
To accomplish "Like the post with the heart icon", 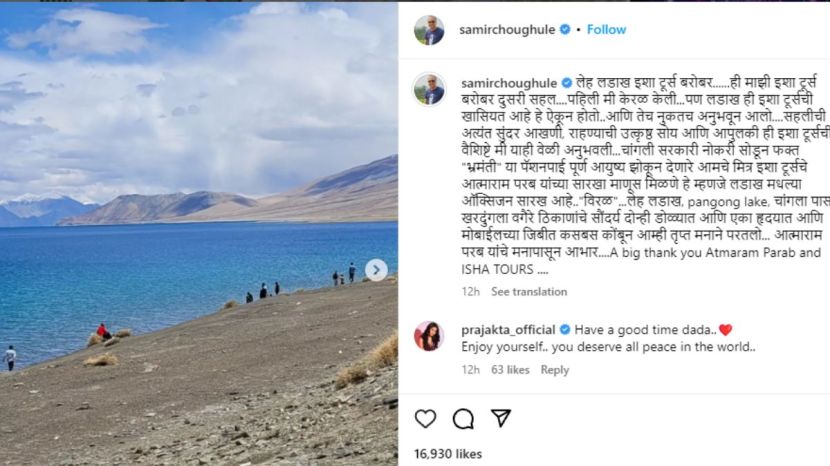I will (x=425, y=419).
